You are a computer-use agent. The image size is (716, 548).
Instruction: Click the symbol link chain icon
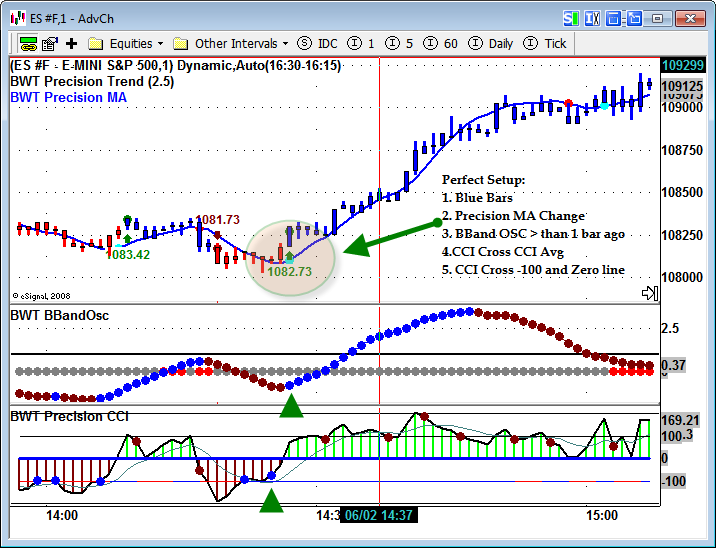pos(28,44)
